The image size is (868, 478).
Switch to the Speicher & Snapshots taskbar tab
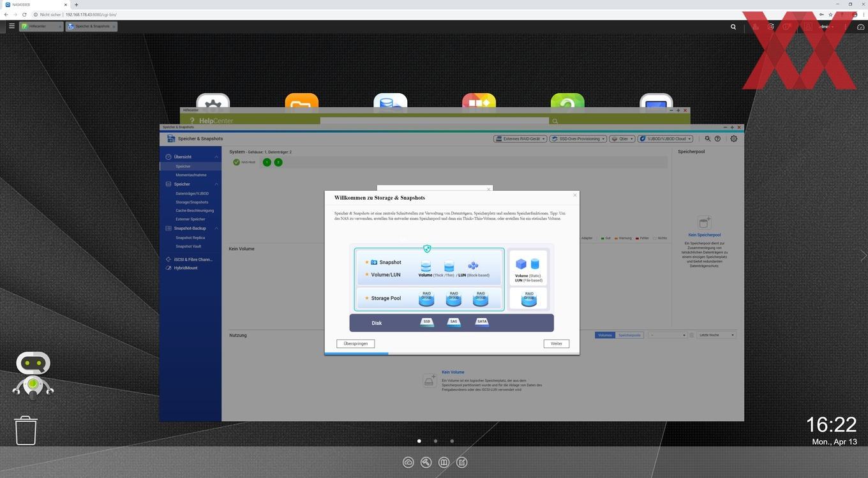coord(91,26)
